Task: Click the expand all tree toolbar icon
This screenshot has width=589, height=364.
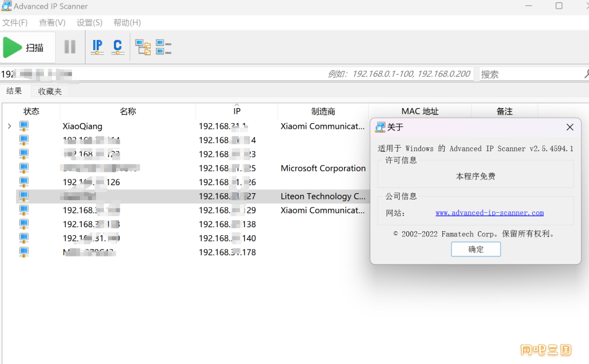Action: pos(143,47)
